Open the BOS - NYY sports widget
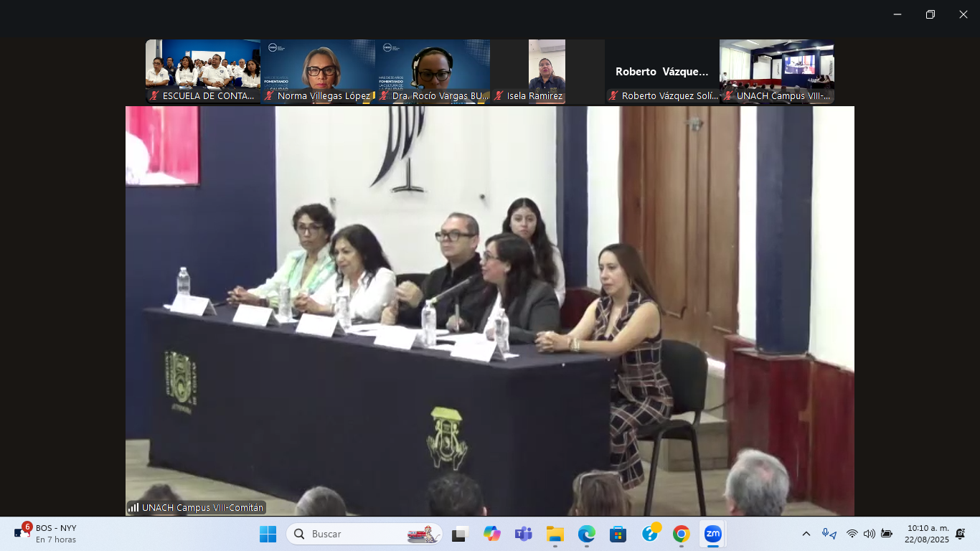The height and width of the screenshot is (551, 980). point(46,534)
